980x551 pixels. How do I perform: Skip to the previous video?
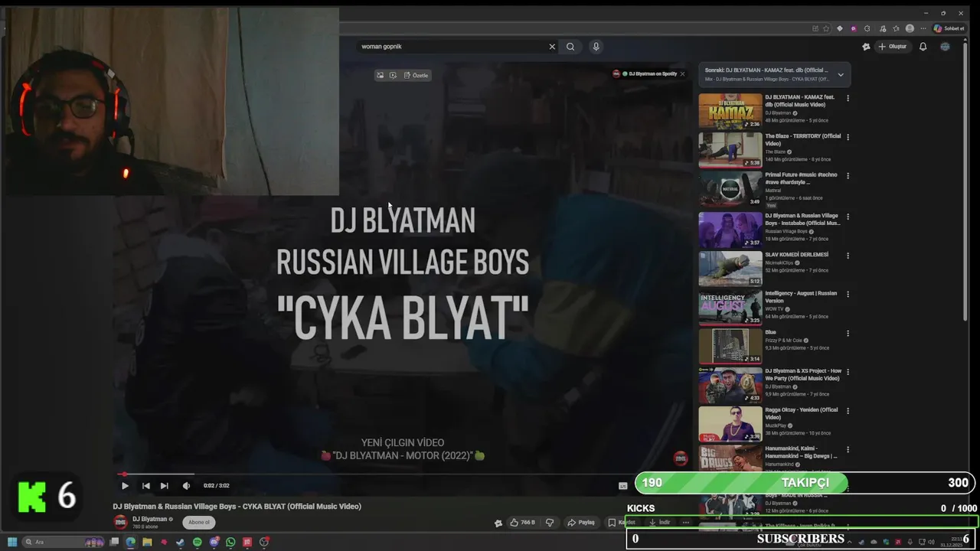click(145, 486)
